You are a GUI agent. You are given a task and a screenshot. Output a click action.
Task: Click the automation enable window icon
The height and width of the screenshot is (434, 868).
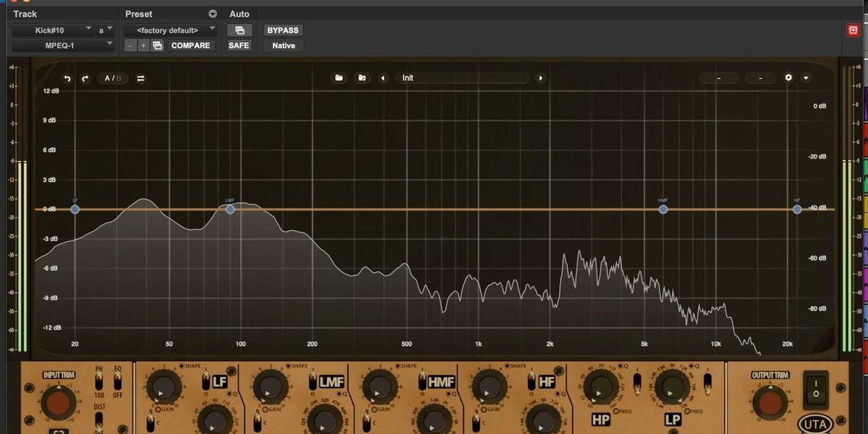(239, 30)
